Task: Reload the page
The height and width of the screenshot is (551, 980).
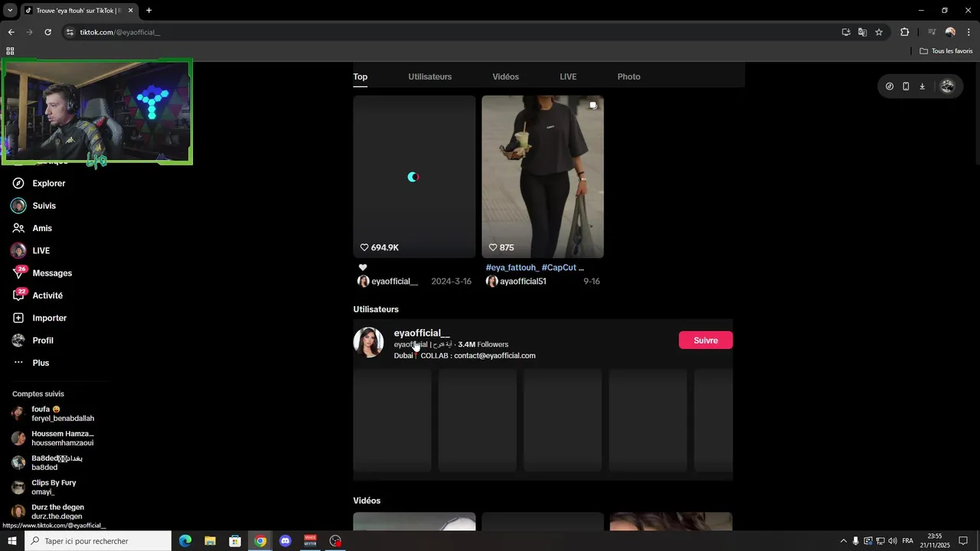Action: tap(47, 32)
